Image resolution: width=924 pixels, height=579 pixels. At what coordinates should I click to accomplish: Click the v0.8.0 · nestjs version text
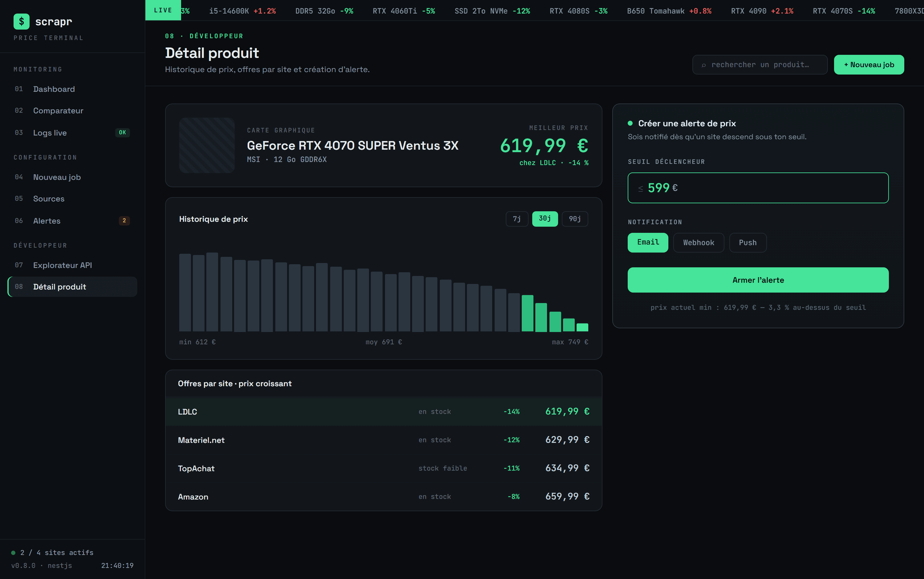point(42,565)
